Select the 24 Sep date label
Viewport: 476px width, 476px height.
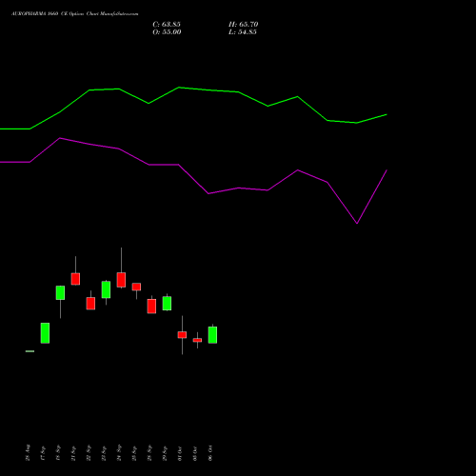point(119,452)
